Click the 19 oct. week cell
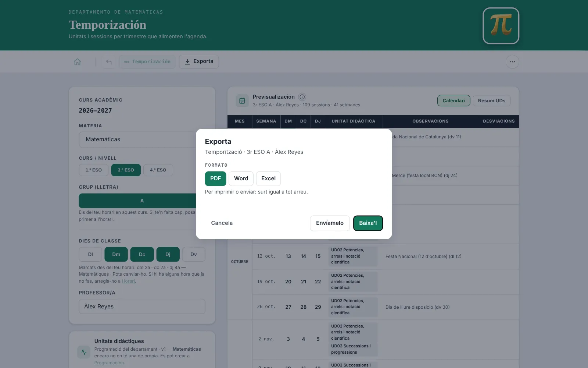The width and height of the screenshot is (588, 368). point(266,282)
